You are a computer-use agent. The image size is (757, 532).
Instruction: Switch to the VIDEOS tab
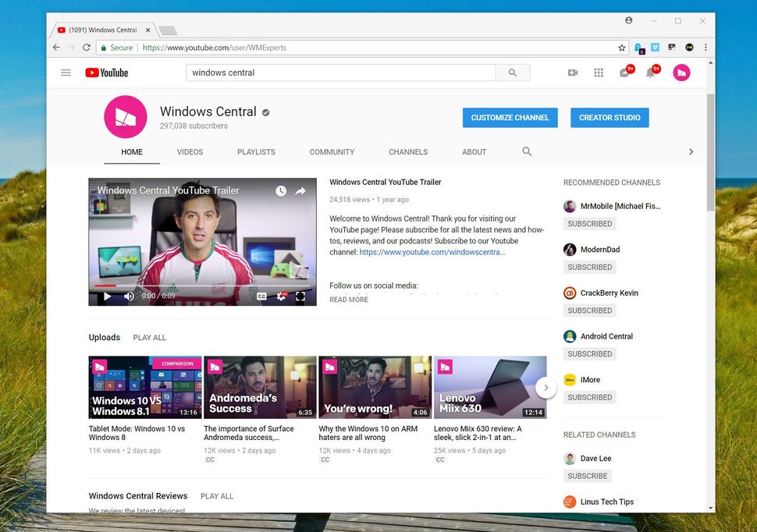[x=189, y=152]
